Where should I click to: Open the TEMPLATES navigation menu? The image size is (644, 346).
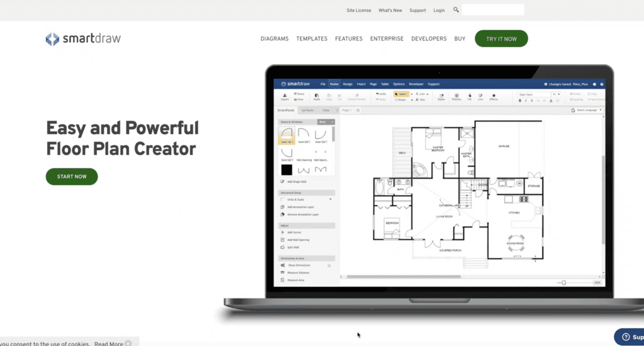click(x=312, y=38)
